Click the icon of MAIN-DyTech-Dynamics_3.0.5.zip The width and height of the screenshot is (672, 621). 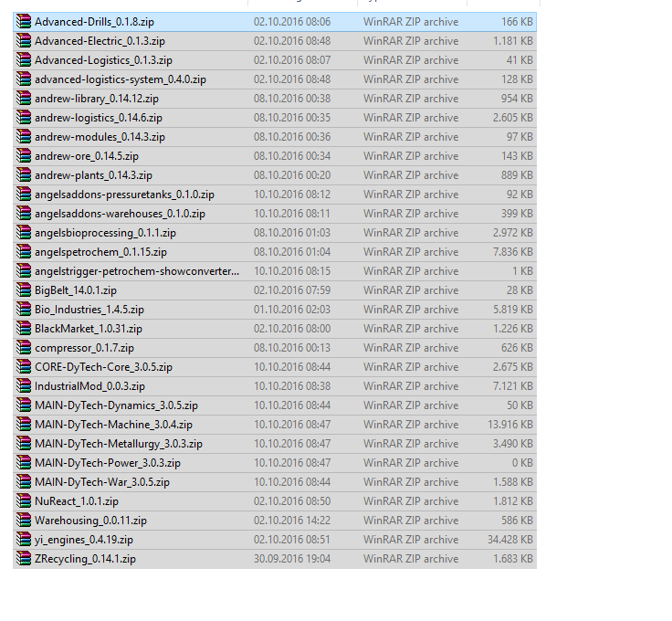24,405
